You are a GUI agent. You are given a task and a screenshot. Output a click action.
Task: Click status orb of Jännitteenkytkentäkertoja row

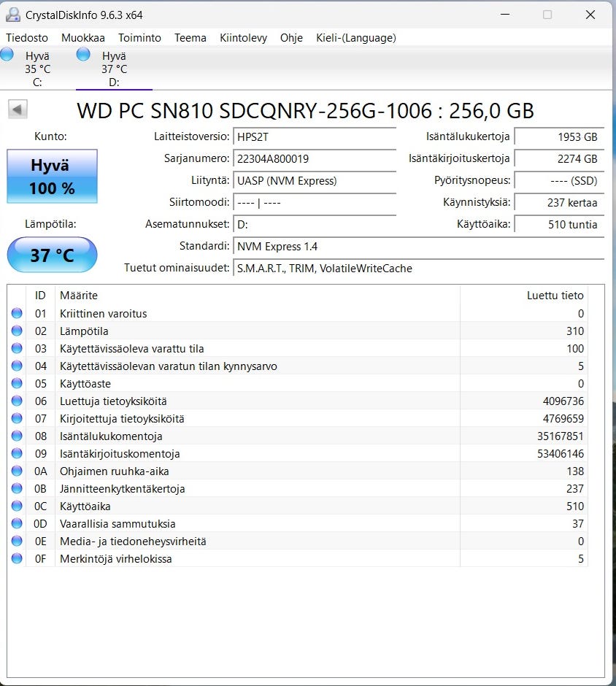[17, 488]
